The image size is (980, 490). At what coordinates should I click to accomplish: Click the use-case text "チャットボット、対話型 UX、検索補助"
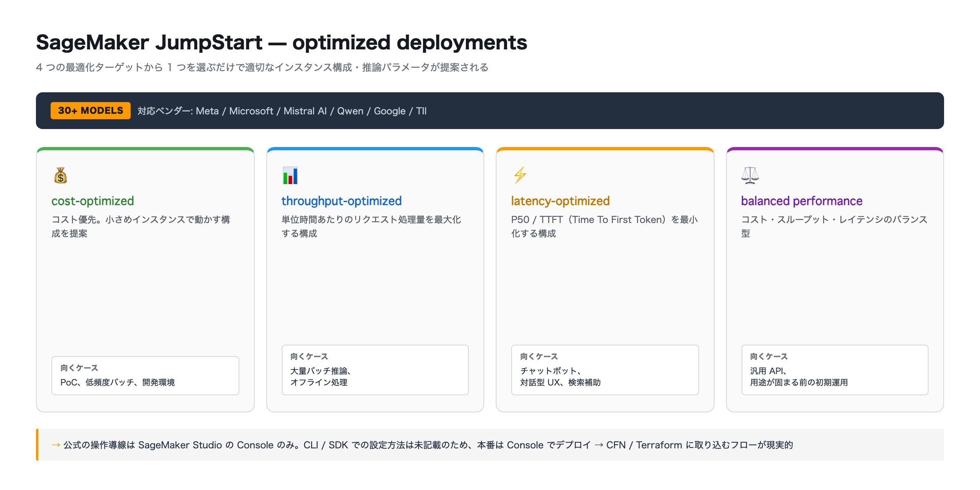click(x=561, y=376)
